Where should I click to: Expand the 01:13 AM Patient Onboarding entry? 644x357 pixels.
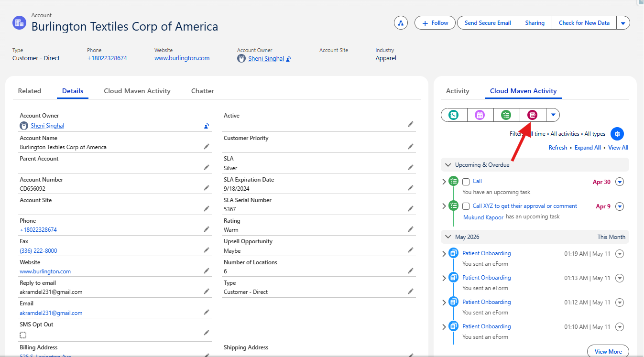click(x=444, y=278)
